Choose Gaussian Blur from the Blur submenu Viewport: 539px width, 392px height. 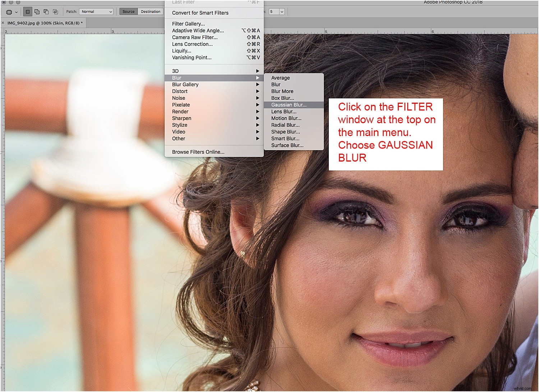[x=289, y=104]
